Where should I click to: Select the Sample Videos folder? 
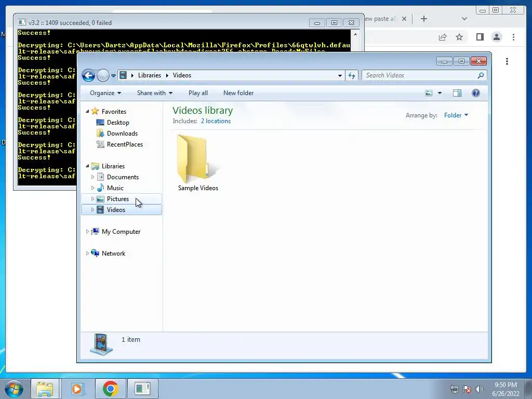click(198, 163)
